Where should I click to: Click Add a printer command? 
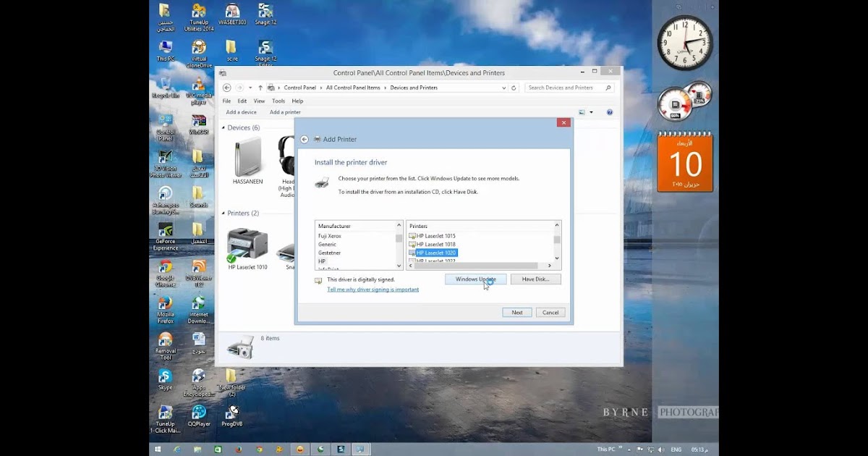tap(285, 112)
